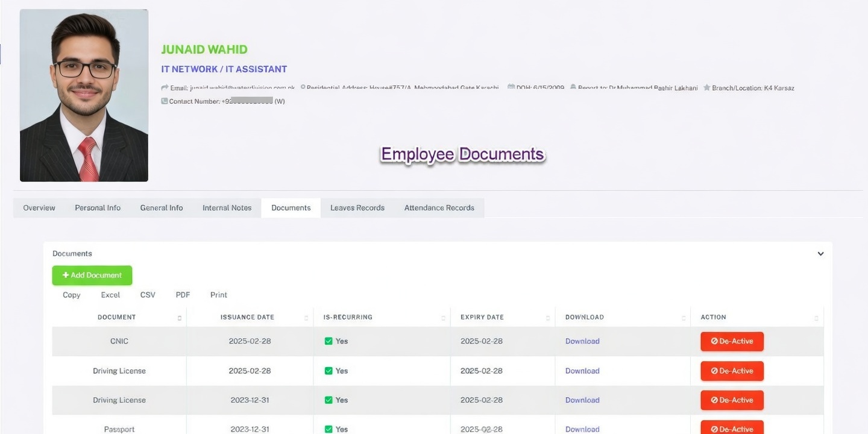Click the Report to person icon
Image resolution: width=868 pixels, height=434 pixels.
pyautogui.click(x=573, y=88)
